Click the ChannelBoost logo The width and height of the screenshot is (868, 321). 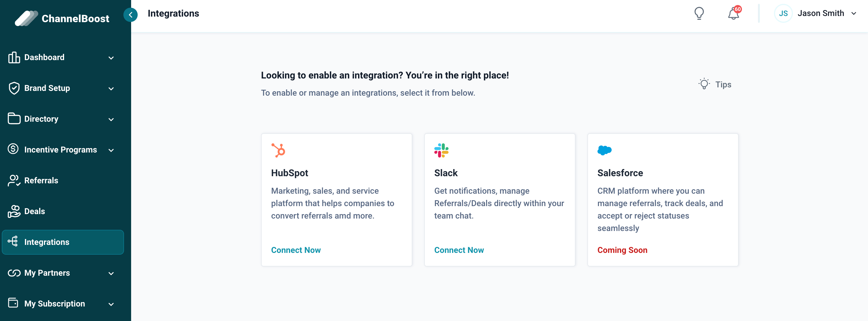click(62, 18)
